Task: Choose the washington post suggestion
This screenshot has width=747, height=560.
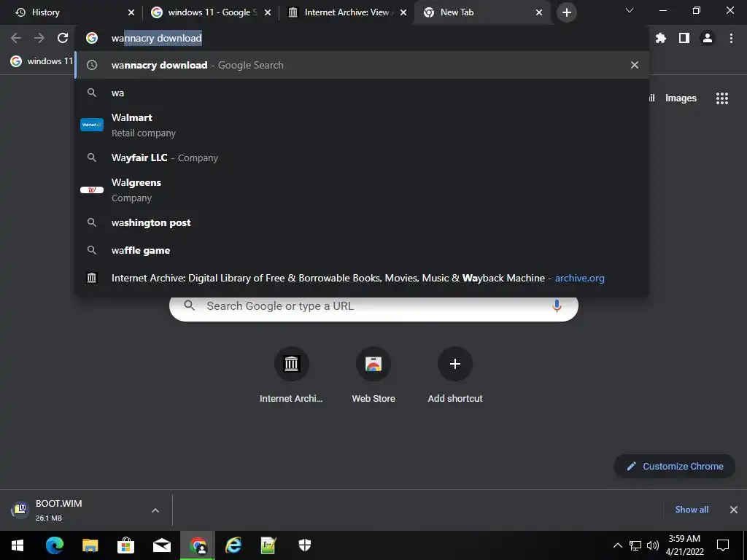Action: pyautogui.click(x=362, y=222)
